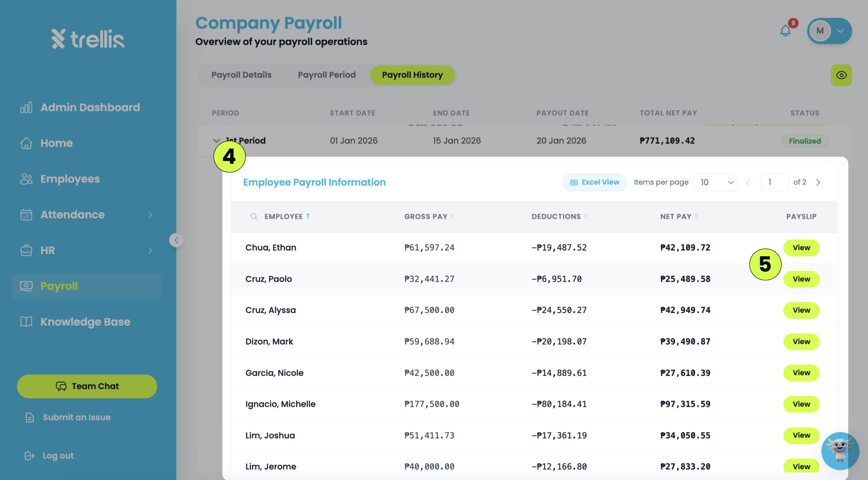868x480 pixels.
Task: Expand the Attendance sidebar submenu
Action: (150, 215)
